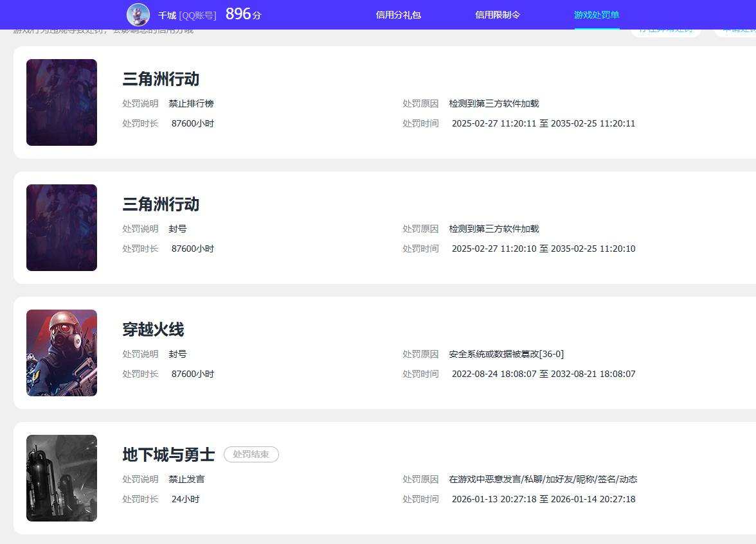
Task: Open 三角洲行动 cover image on the 封号 card
Action: [62, 227]
